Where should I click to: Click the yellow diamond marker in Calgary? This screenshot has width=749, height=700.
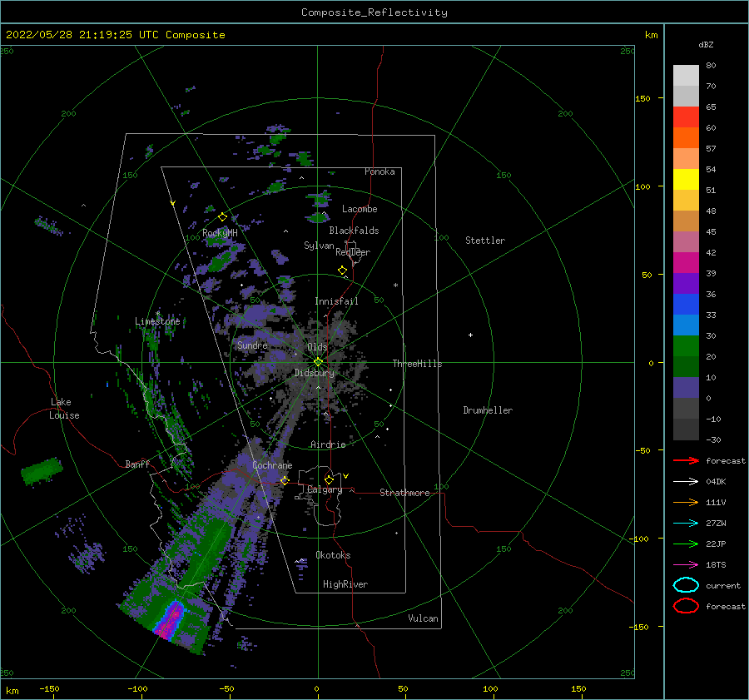point(329,479)
